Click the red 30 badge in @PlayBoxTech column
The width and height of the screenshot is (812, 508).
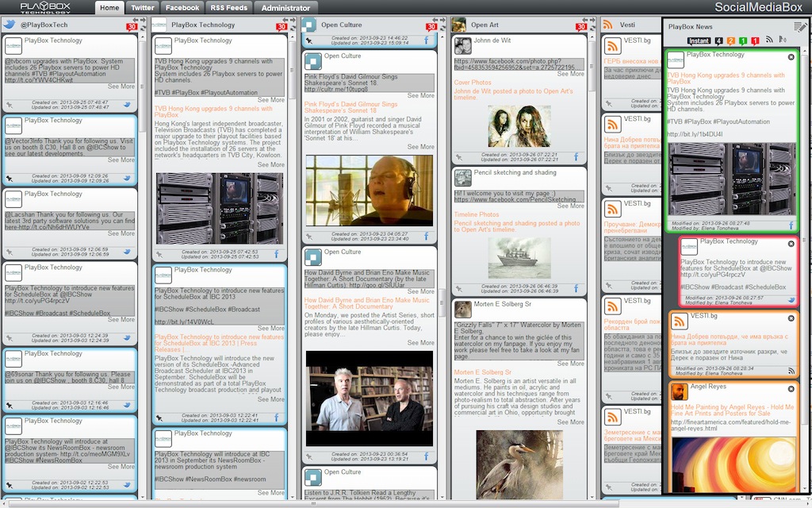[132, 27]
